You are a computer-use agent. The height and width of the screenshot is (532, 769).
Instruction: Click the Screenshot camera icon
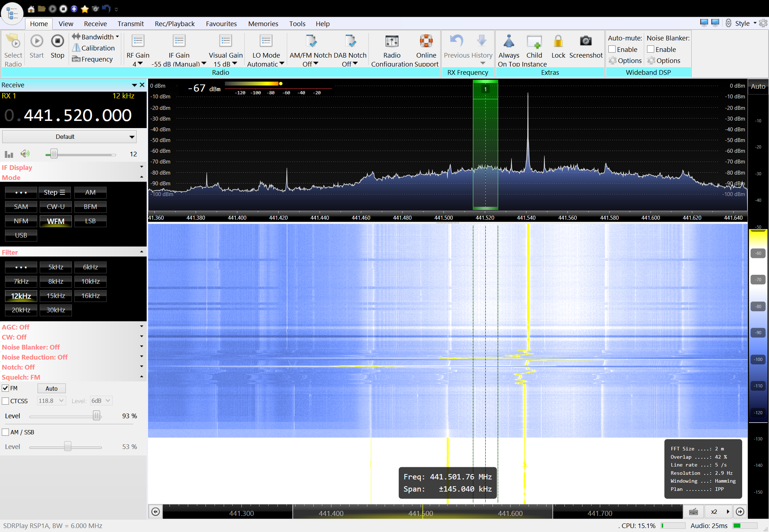586,42
